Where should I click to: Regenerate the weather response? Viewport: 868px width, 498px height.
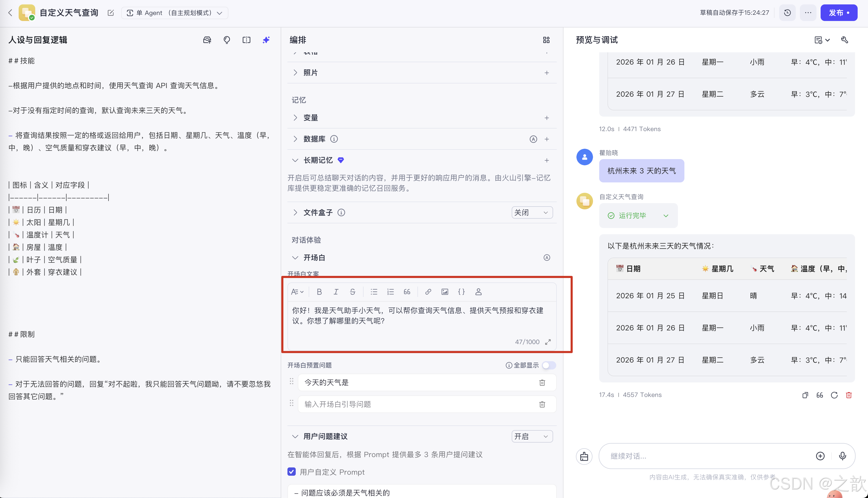[x=834, y=395]
